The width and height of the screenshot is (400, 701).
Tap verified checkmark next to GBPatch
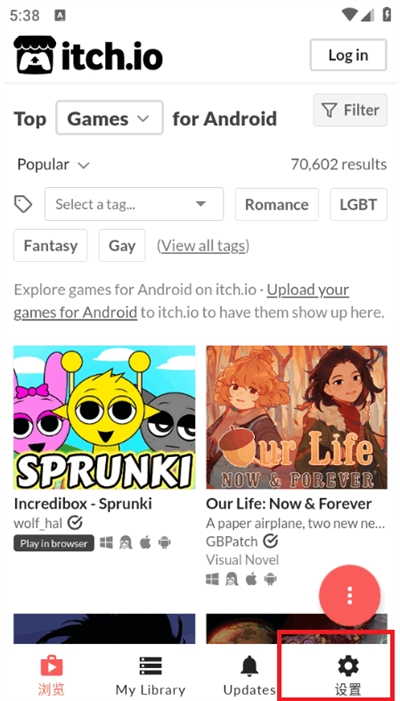270,541
